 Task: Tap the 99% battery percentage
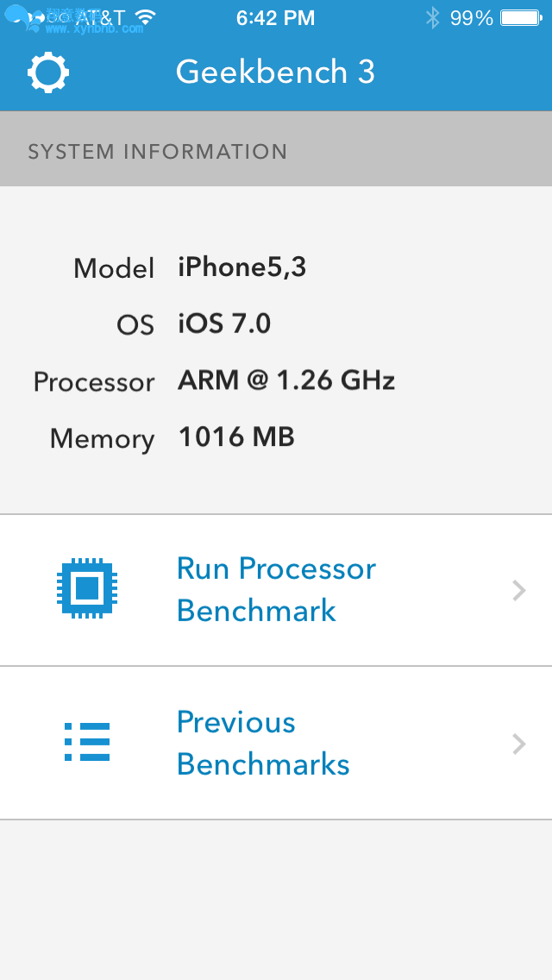pos(472,18)
